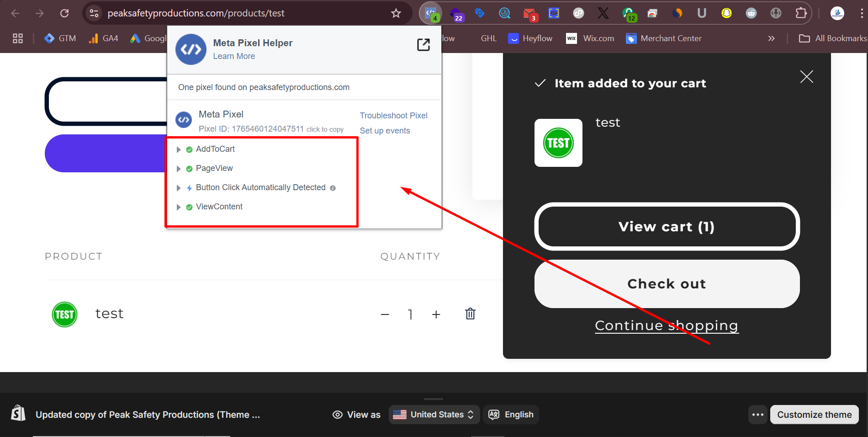Bookmark this page with star icon

(x=396, y=13)
